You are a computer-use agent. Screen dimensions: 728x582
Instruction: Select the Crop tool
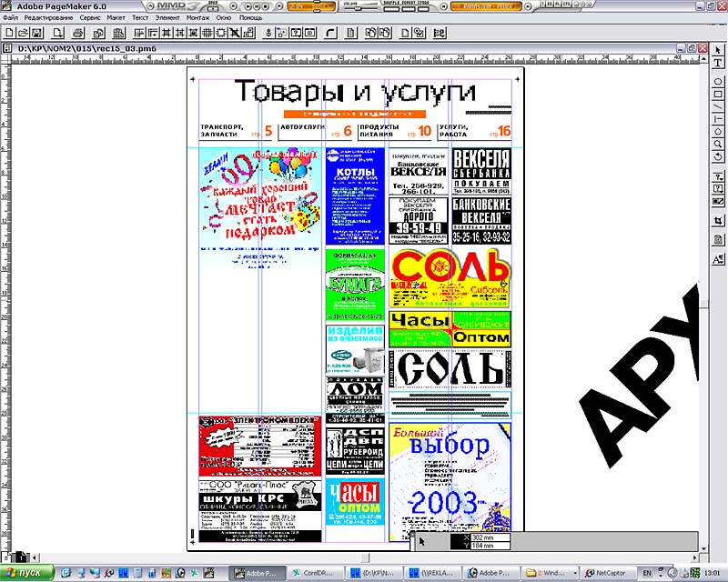718,221
